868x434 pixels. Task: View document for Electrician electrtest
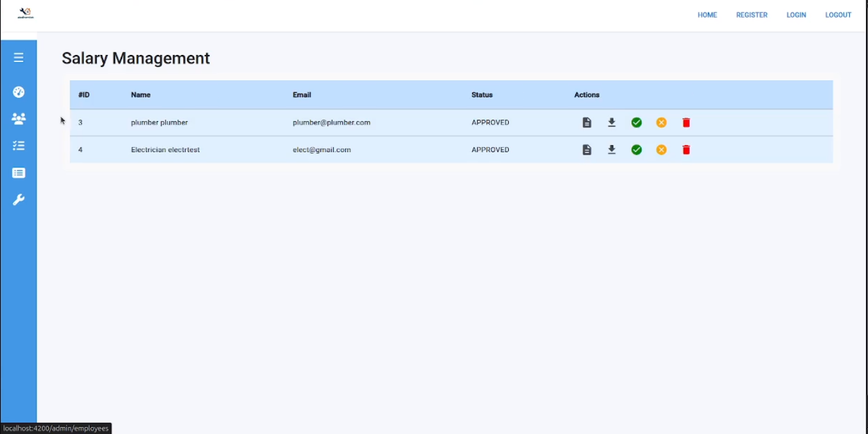(587, 150)
